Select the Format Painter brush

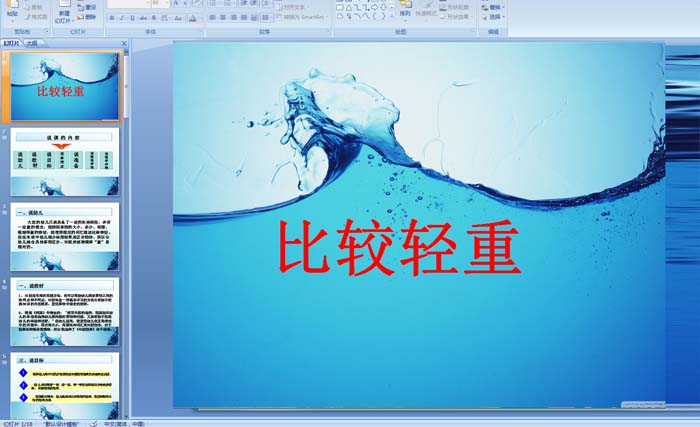click(x=37, y=17)
